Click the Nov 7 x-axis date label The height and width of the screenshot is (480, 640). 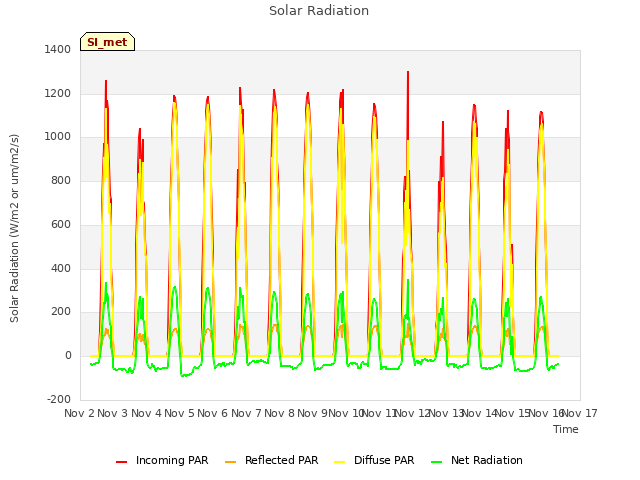point(246,413)
